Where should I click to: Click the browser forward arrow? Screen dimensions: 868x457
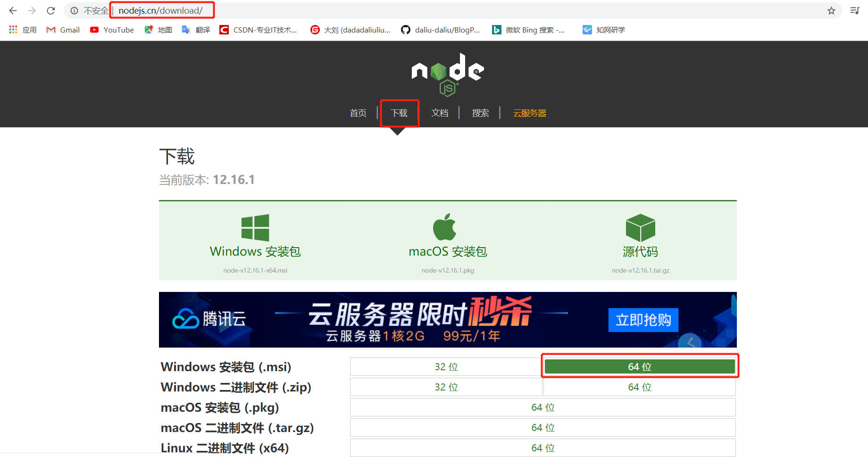pyautogui.click(x=32, y=10)
